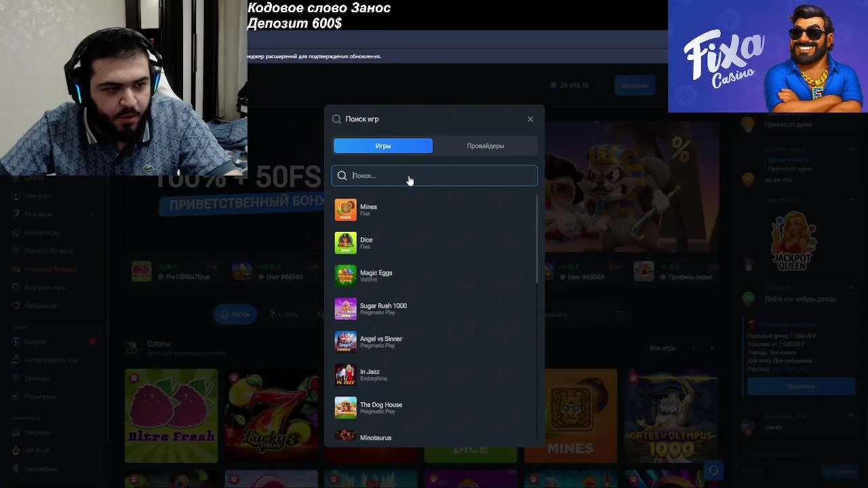The height and width of the screenshot is (488, 868).
Task: Select Angel vs Sinner in the list
Action: pyautogui.click(x=434, y=342)
